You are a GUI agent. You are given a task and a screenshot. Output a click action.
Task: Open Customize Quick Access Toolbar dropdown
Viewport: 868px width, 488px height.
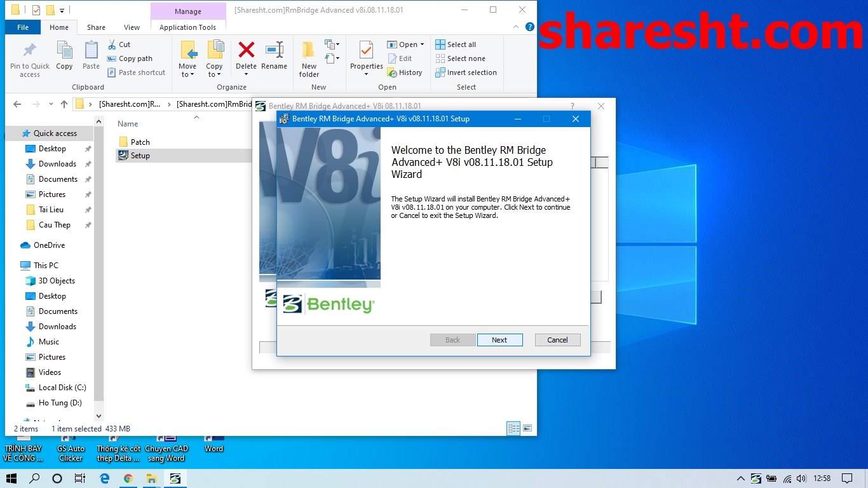(x=62, y=10)
